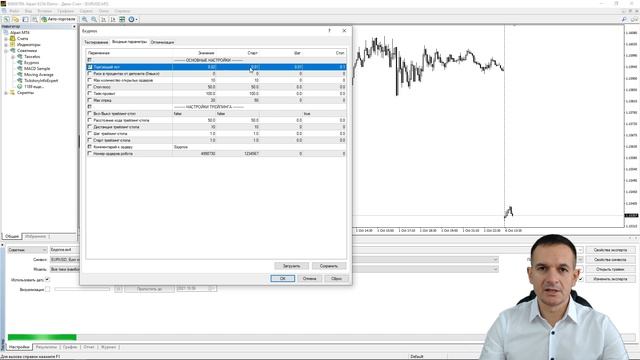Open the profiles folder toolbar icon
This screenshot has width=640, height=360.
[16, 19]
